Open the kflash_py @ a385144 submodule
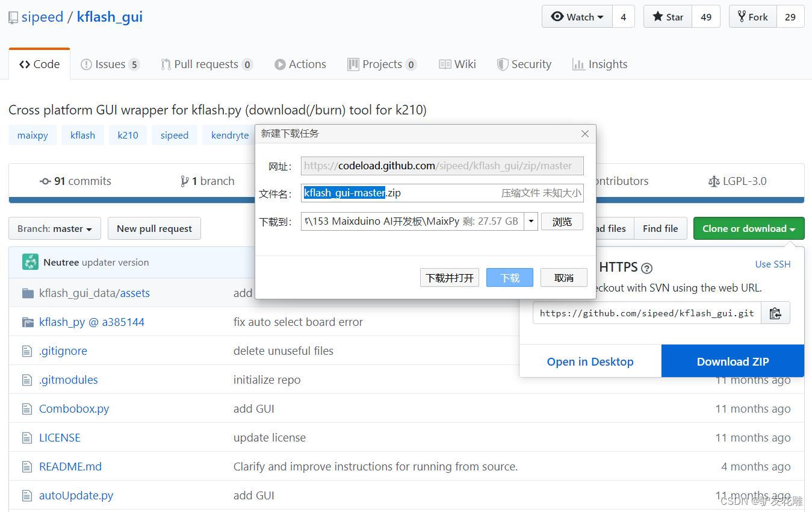812x512 pixels. [x=91, y=322]
